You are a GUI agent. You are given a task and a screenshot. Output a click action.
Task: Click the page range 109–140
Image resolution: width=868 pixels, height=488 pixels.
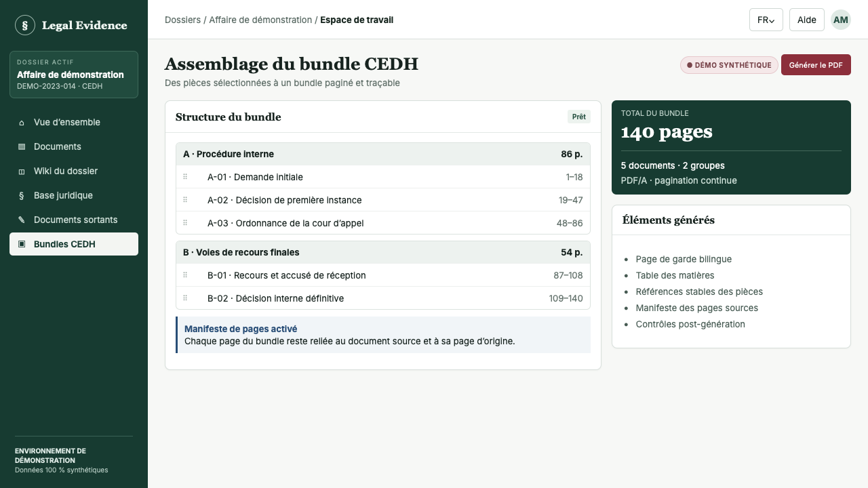click(566, 298)
